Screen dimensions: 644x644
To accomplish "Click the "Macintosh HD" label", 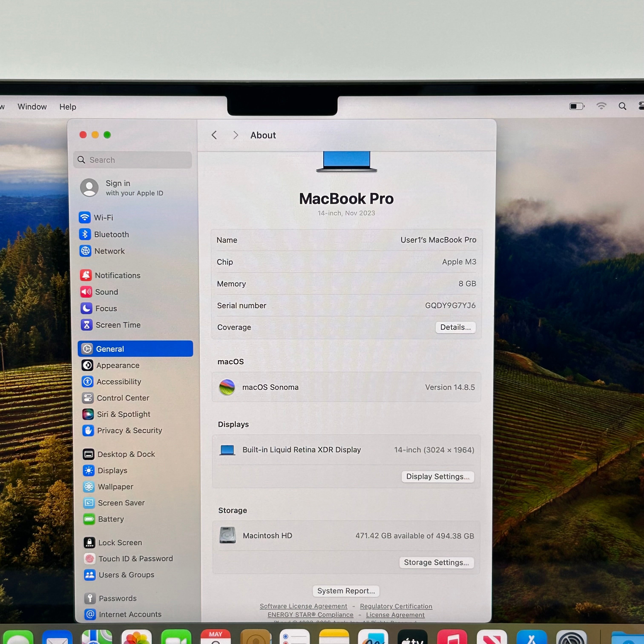I will click(x=267, y=535).
